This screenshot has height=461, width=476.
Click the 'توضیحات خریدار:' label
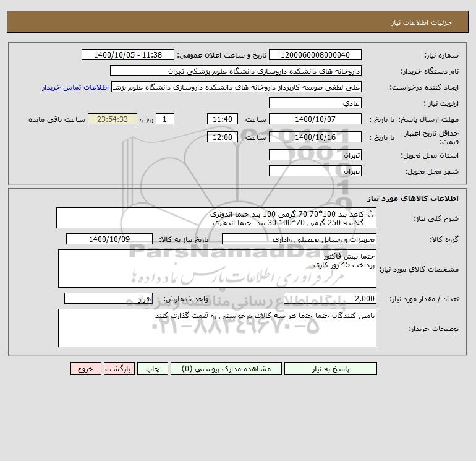(x=433, y=329)
